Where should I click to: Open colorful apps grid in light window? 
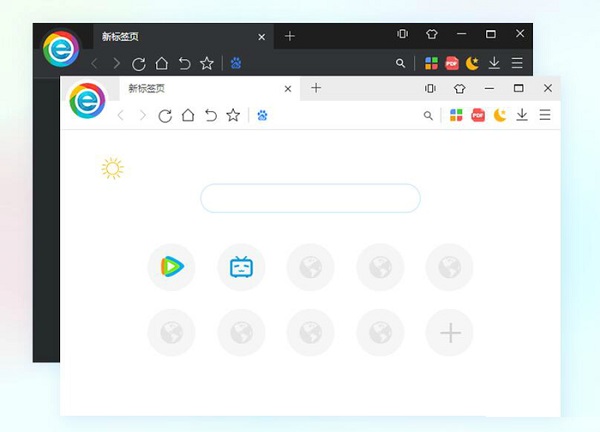pyautogui.click(x=456, y=115)
